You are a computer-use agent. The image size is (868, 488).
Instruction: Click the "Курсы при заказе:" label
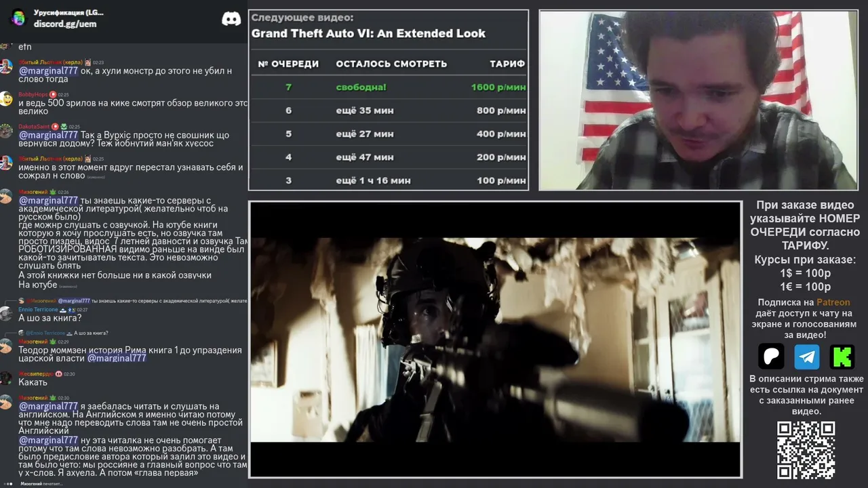click(x=805, y=260)
